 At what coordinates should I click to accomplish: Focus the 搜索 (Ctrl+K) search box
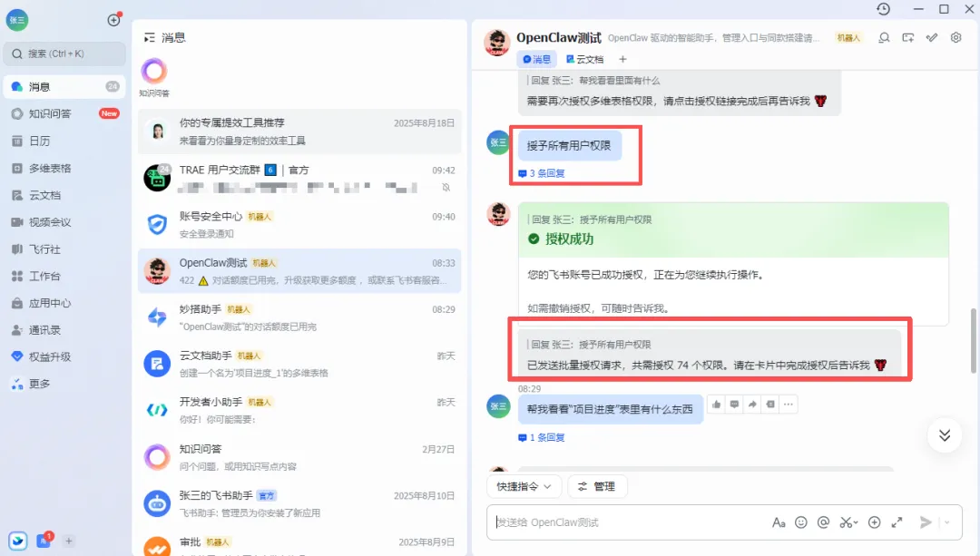tap(64, 54)
